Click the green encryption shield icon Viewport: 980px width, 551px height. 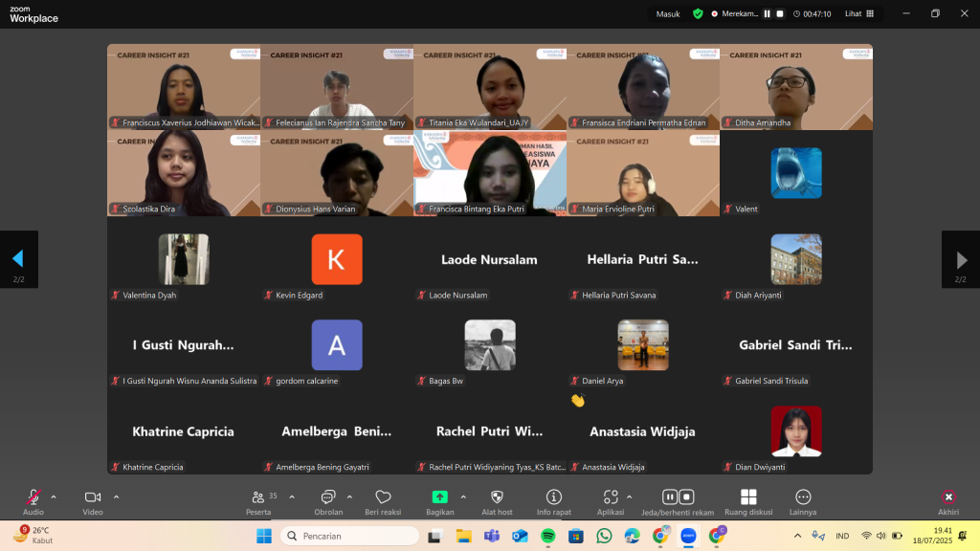[698, 13]
